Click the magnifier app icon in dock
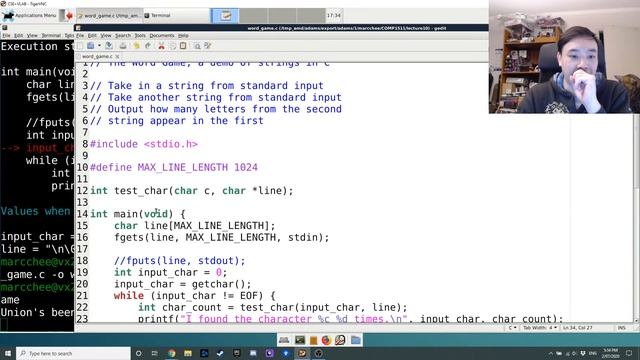 coord(340,340)
